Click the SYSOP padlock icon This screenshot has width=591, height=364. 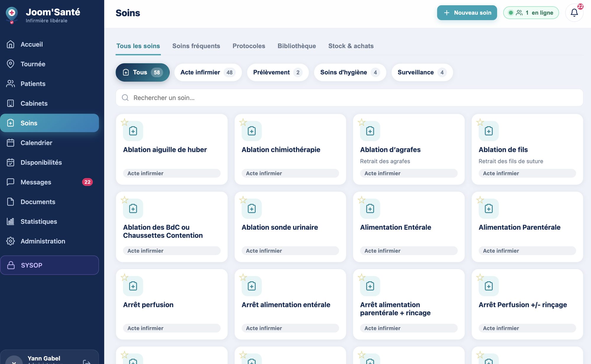click(x=11, y=265)
